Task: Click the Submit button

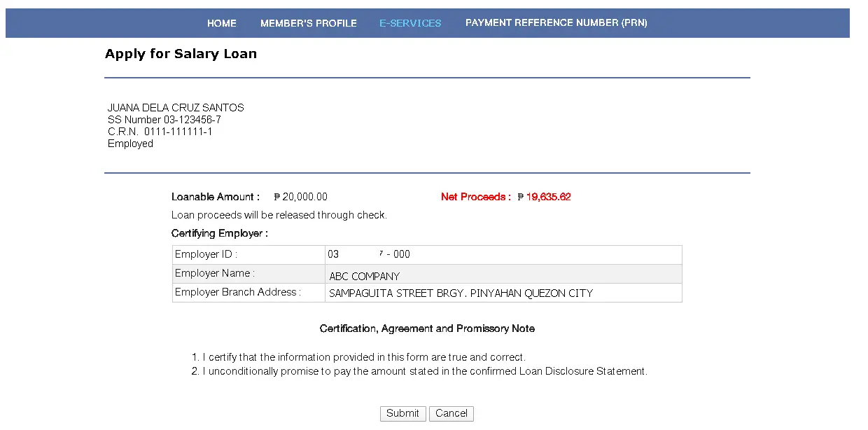Action: (x=402, y=413)
